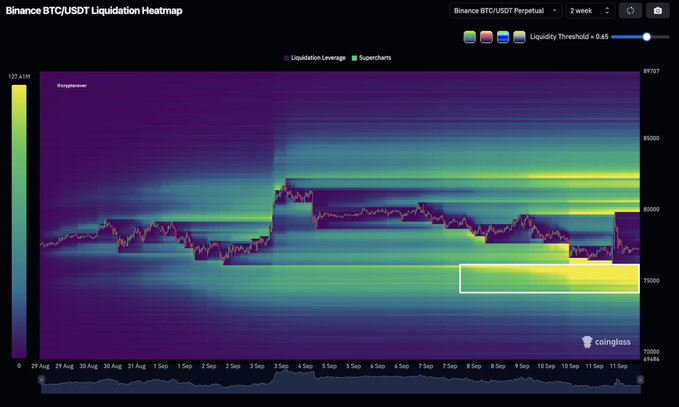Screen dimensions: 679x407
Task: Click the 85000 price axis label
Action: [x=651, y=138]
